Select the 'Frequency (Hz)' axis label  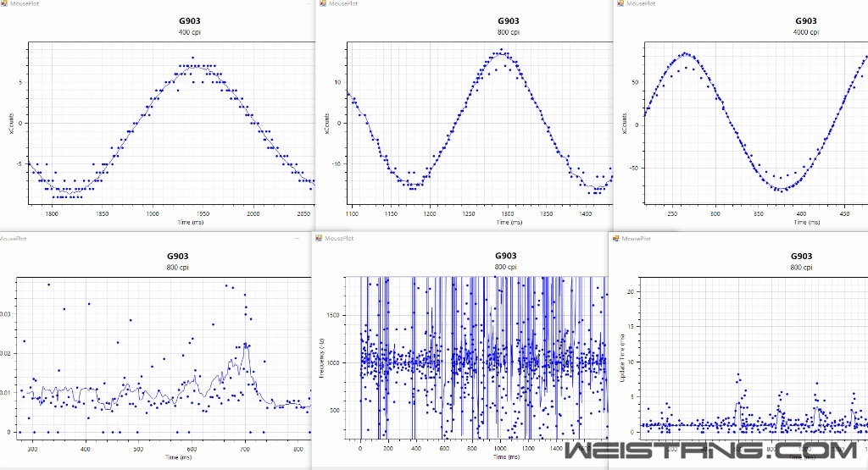(321, 357)
